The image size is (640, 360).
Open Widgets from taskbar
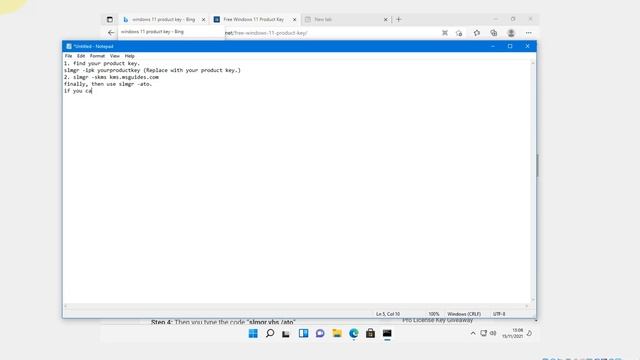303,333
